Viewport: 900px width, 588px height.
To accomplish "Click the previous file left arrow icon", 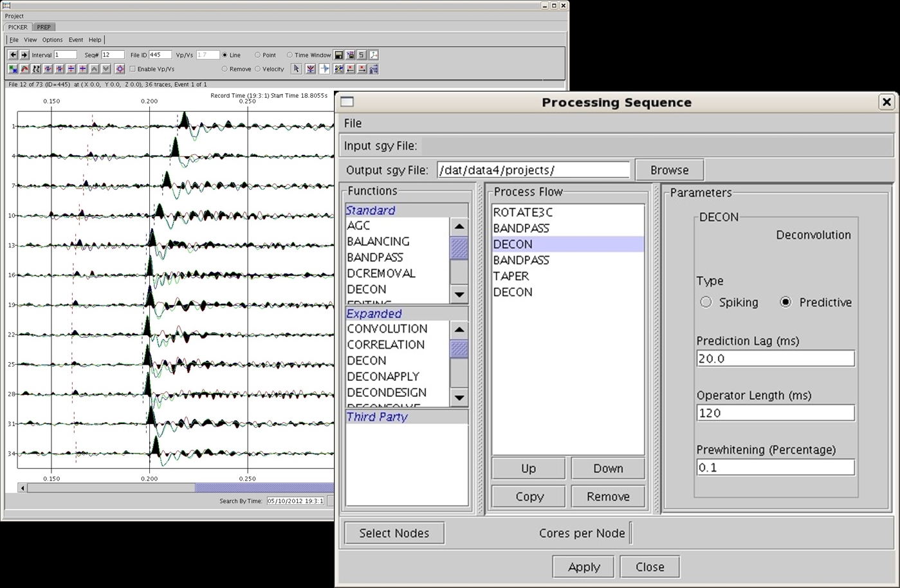I will click(x=13, y=55).
